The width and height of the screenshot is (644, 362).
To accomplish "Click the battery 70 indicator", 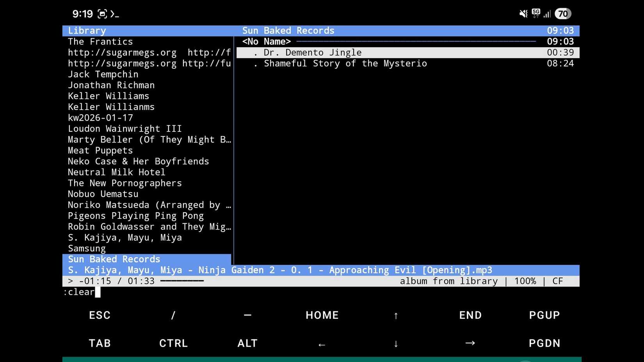I will (x=563, y=14).
